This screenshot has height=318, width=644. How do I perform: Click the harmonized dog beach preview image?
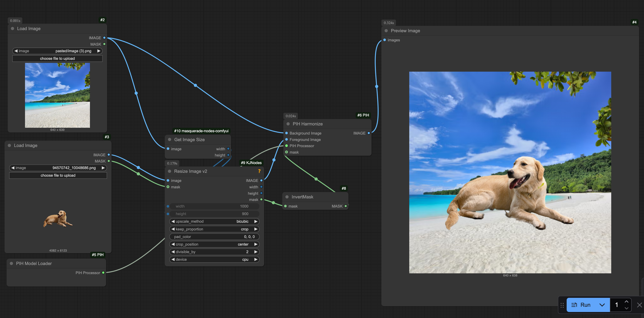pos(510,173)
